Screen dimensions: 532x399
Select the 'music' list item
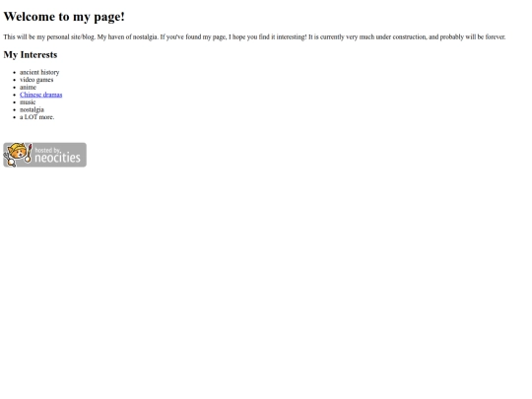pyautogui.click(x=28, y=102)
